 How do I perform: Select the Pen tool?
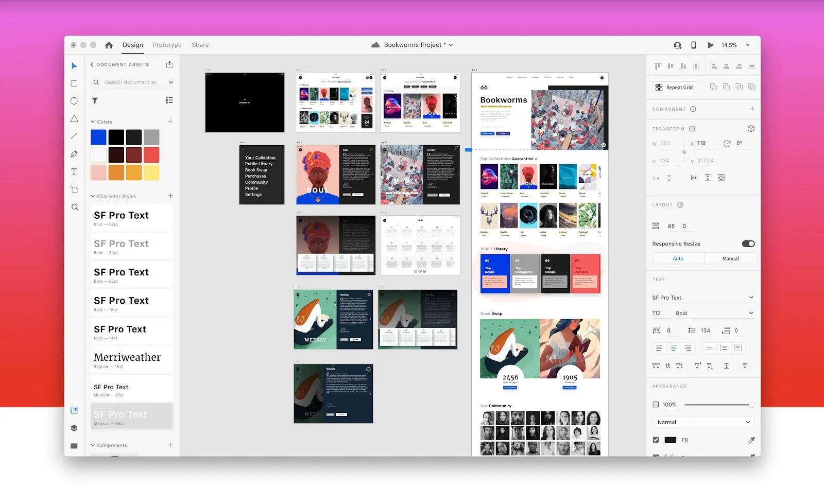click(x=74, y=154)
